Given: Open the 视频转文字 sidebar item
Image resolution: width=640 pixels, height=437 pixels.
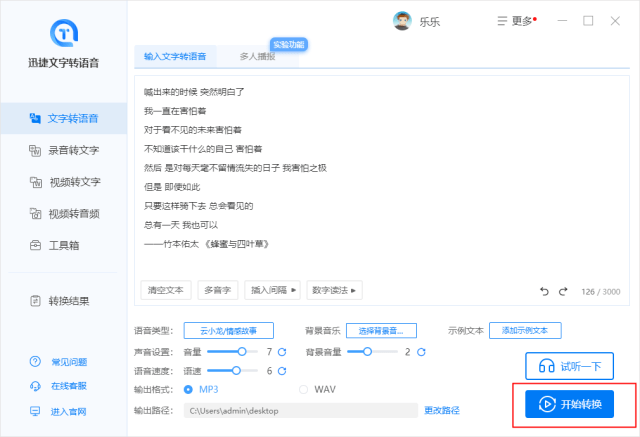Looking at the screenshot, I should point(64,182).
